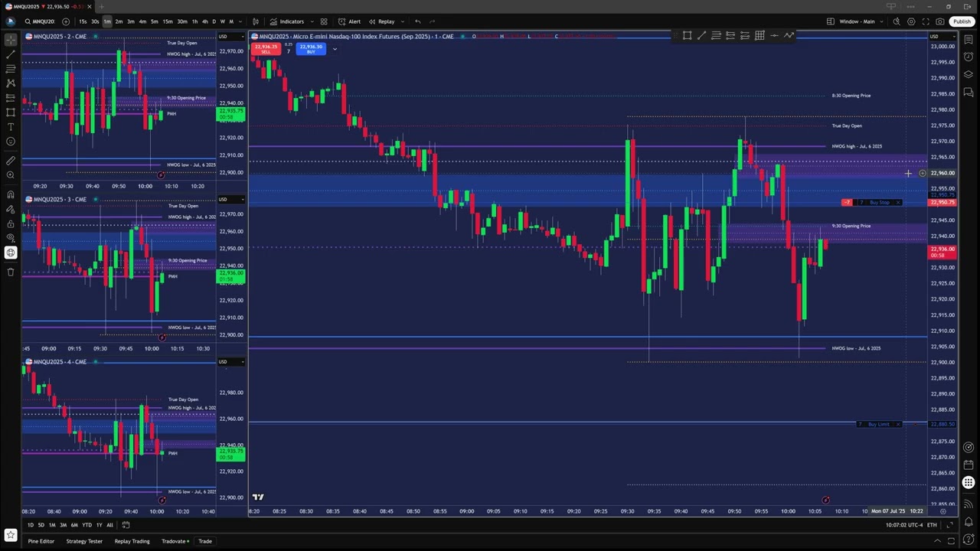Click the remove objects trash icon
The image size is (980, 551).
[11, 272]
